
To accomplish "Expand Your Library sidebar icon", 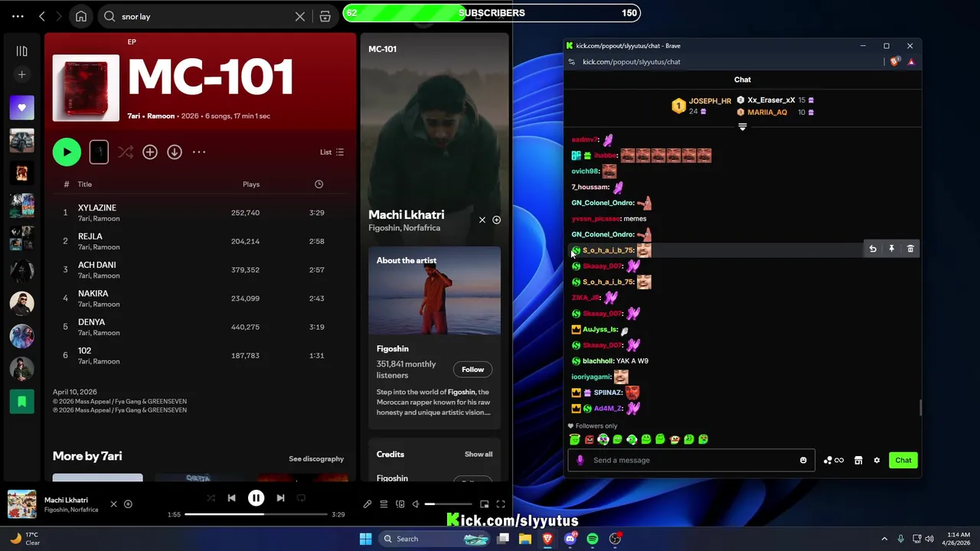I will [x=21, y=51].
